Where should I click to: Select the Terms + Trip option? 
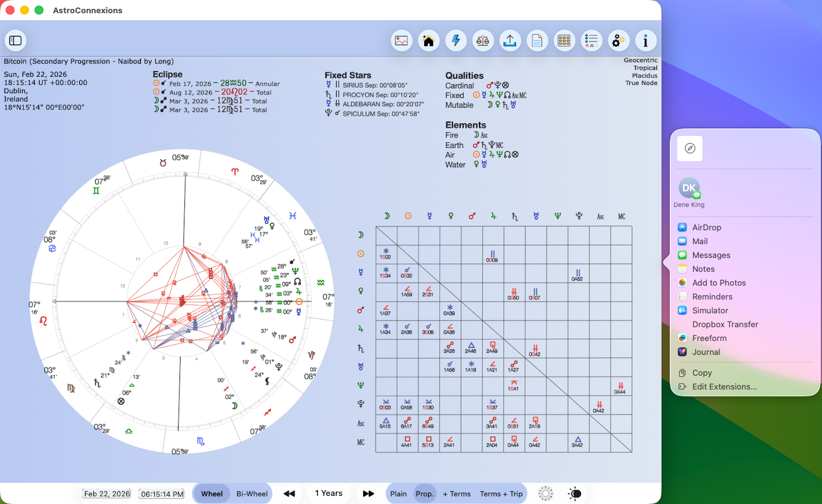pos(501,494)
